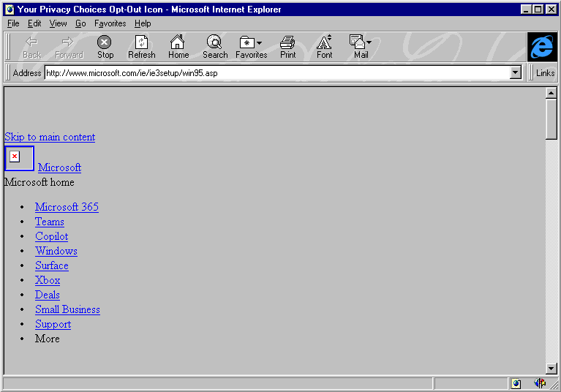Open the Support link
The width and height of the screenshot is (561, 392).
point(53,325)
